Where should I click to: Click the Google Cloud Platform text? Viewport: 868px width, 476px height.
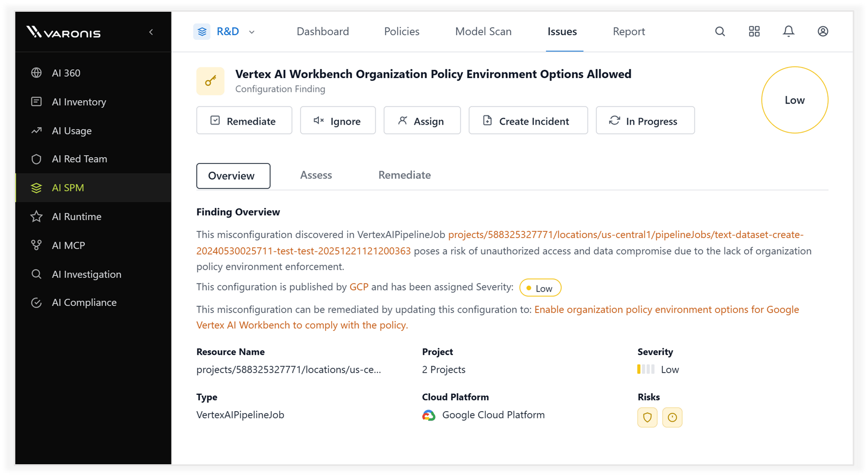[493, 415]
